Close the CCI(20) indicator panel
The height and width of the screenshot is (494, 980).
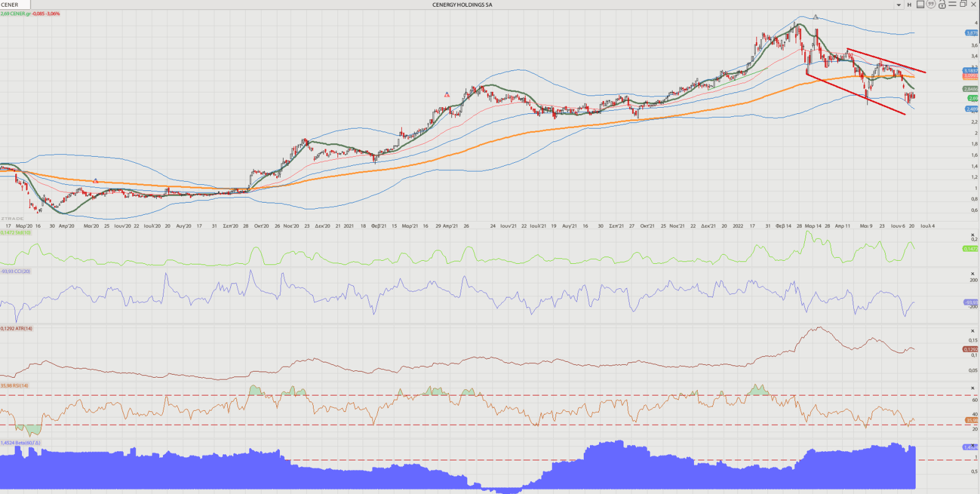(x=973, y=274)
